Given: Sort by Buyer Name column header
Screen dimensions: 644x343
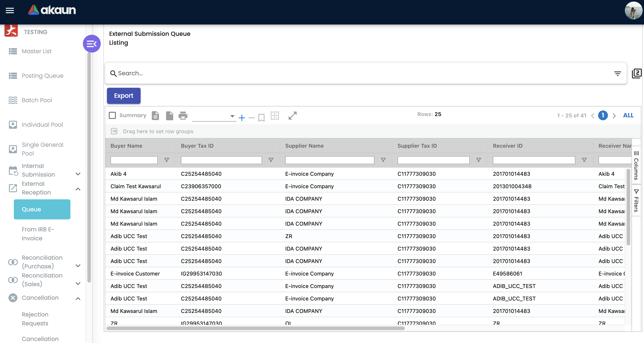Looking at the screenshot, I should [x=126, y=146].
